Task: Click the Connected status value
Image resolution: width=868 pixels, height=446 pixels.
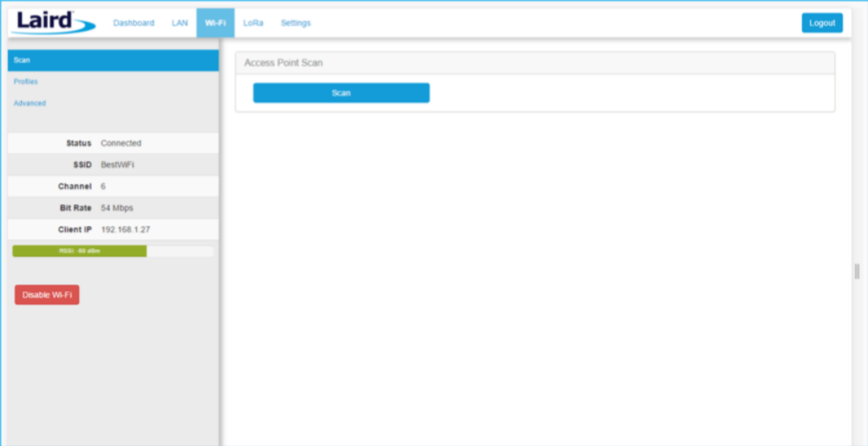Action: coord(121,143)
